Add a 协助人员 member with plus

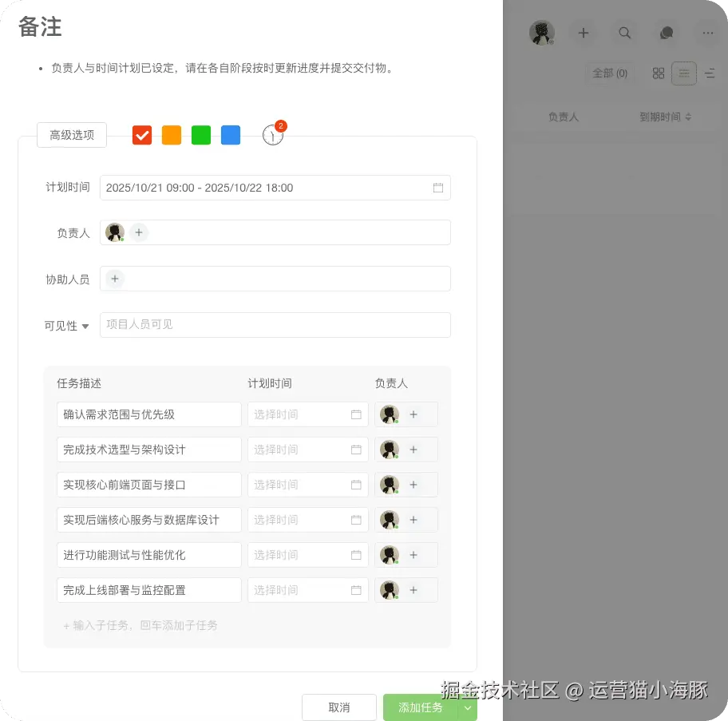[115, 279]
